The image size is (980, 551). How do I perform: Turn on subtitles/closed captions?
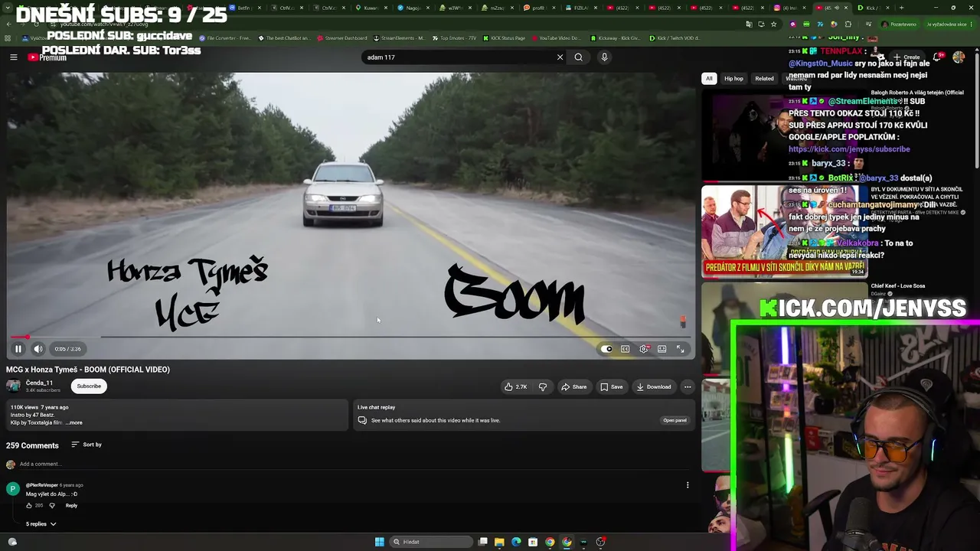click(x=626, y=349)
